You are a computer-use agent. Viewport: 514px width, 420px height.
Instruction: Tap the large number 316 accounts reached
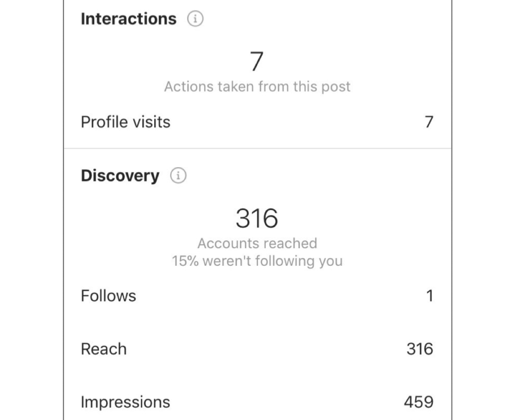point(257,218)
